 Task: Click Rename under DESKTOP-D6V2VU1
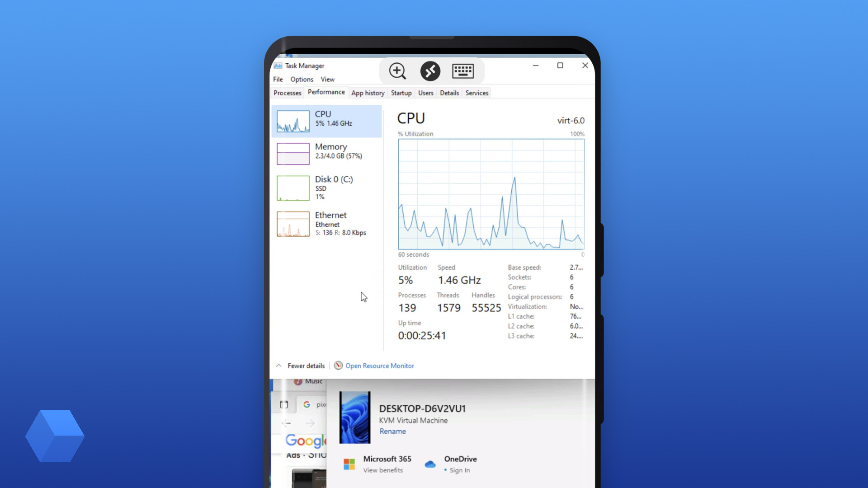pos(392,431)
